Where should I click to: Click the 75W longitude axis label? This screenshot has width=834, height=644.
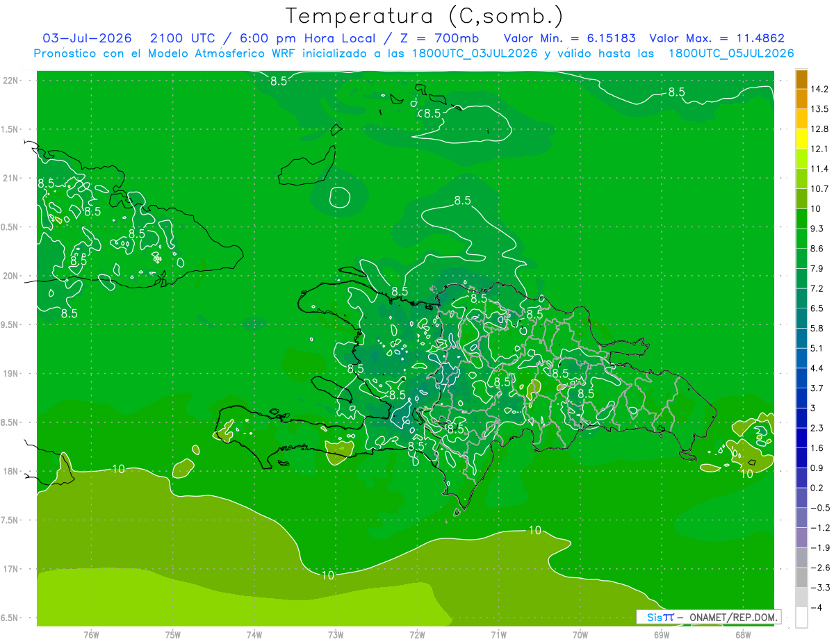tap(173, 634)
